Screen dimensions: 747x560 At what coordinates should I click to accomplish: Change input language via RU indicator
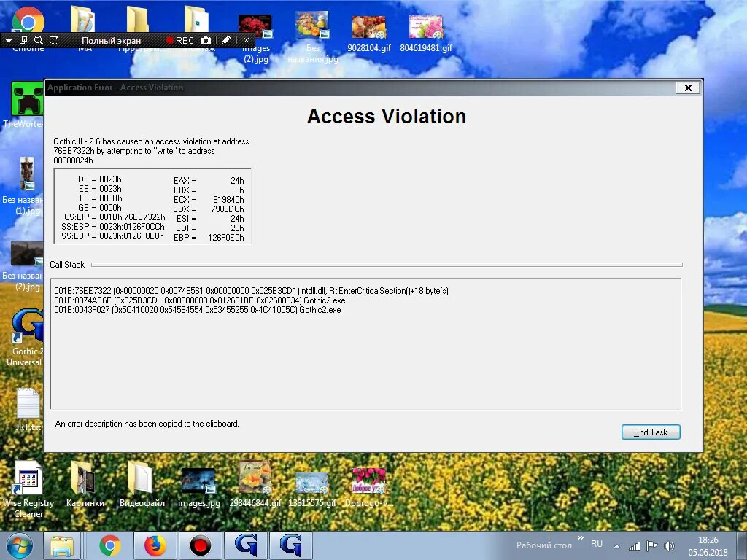pyautogui.click(x=597, y=544)
